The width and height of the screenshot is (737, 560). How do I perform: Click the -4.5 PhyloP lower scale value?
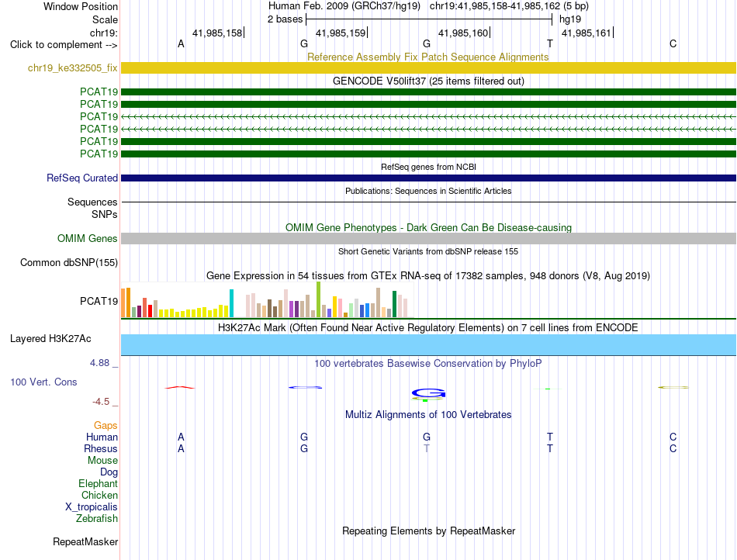point(101,402)
